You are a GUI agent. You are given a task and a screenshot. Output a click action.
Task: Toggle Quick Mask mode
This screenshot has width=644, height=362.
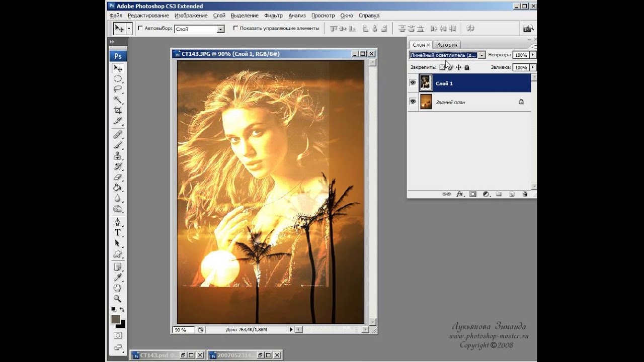pyautogui.click(x=118, y=335)
